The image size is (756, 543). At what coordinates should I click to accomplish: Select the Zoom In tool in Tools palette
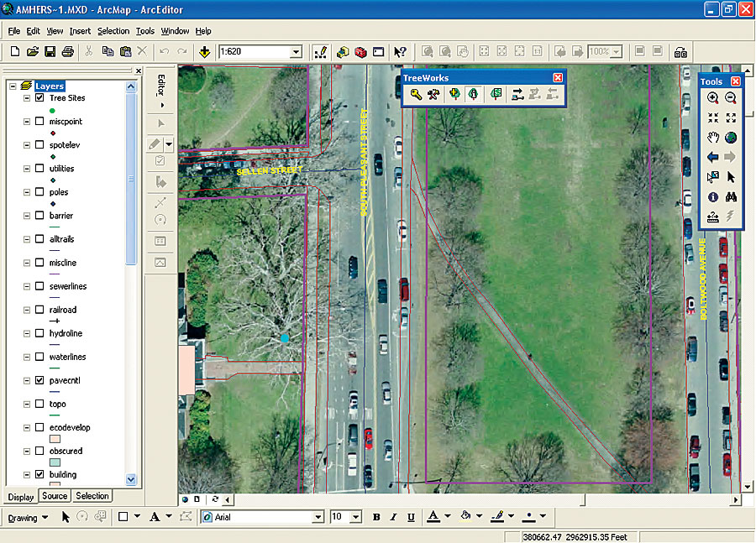click(x=712, y=98)
